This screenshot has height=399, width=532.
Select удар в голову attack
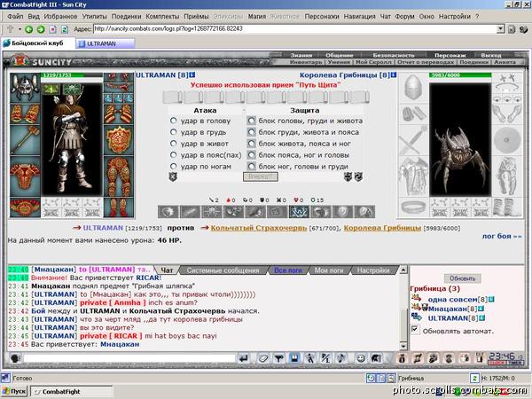(x=174, y=121)
